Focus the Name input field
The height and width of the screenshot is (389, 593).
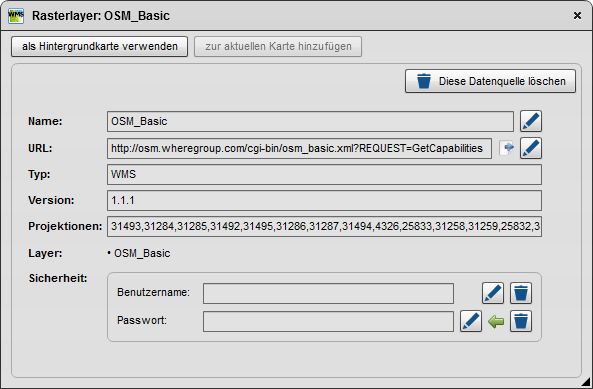point(310,121)
